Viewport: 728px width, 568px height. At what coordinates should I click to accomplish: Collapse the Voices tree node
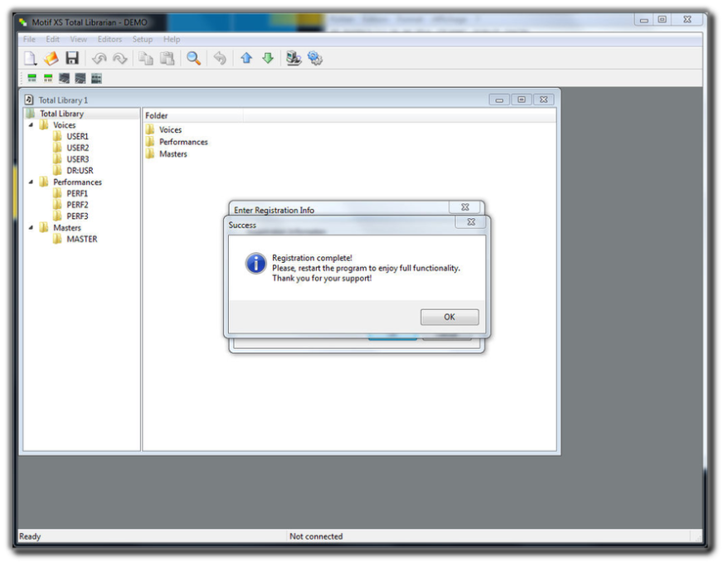coord(31,125)
